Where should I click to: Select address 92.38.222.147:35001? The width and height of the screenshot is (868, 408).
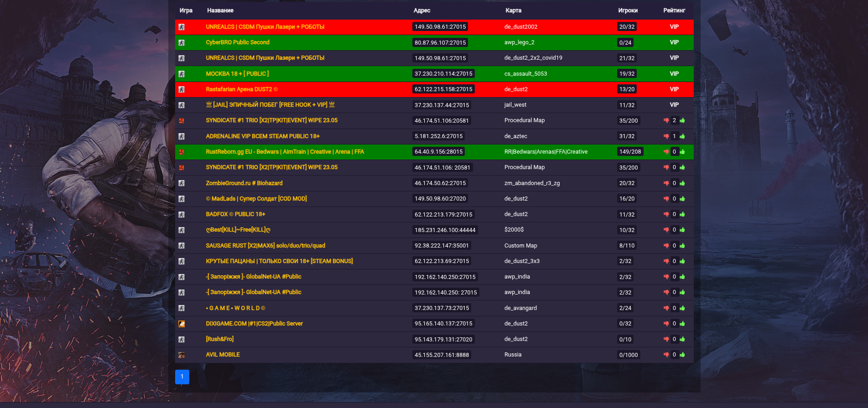(442, 246)
